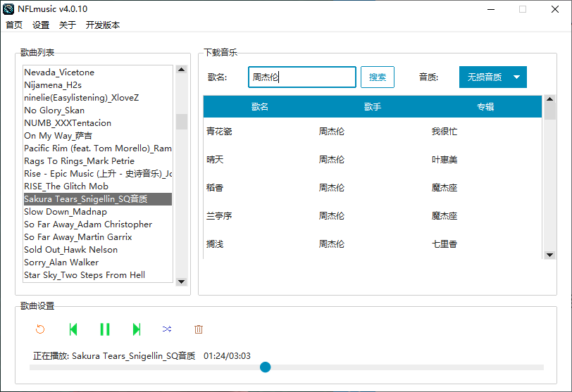The height and width of the screenshot is (392, 572).
Task: Click album cell 我很忙
Action: (x=444, y=132)
